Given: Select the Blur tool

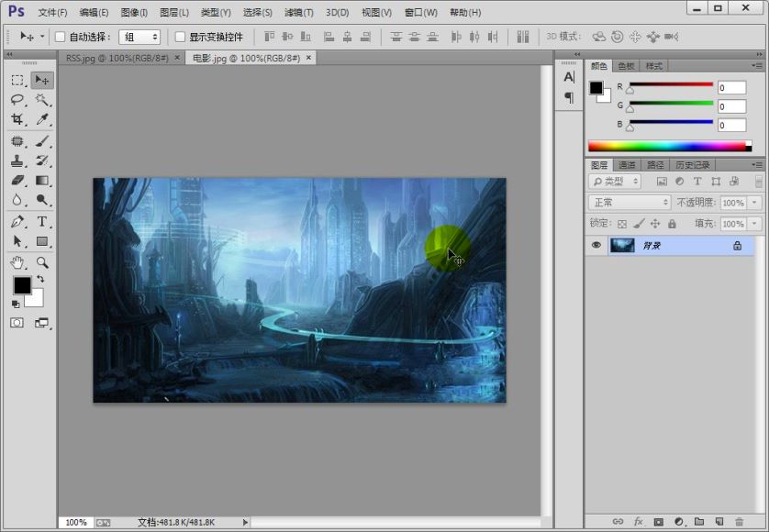Looking at the screenshot, I should [x=17, y=200].
